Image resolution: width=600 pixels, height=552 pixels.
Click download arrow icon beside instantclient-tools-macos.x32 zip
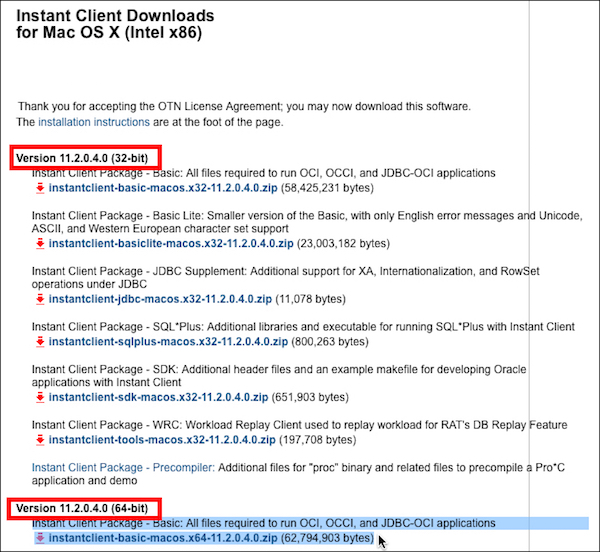coord(40,439)
